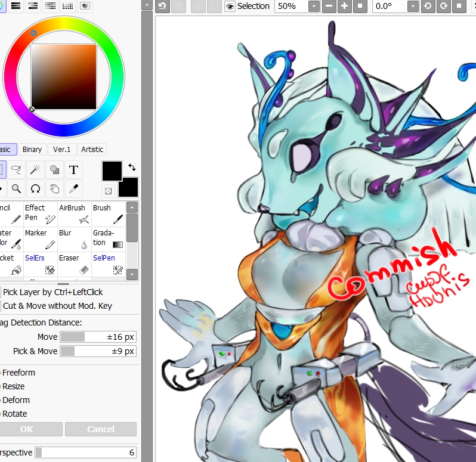
Task: Enable Pick Layer by Ctrl+LeftClick checkbox
Action: 1,292
